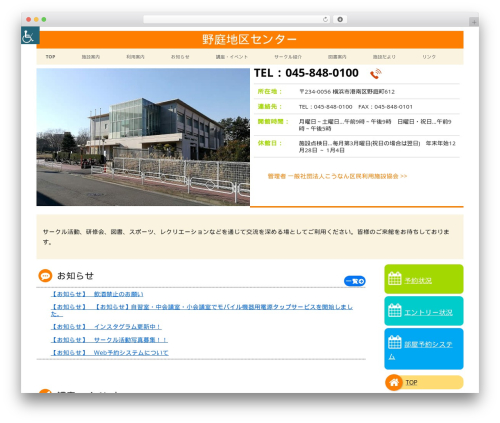Screen dimensions: 500x423
Task: Click the 休館日 closed days text
Action: click(377, 147)
